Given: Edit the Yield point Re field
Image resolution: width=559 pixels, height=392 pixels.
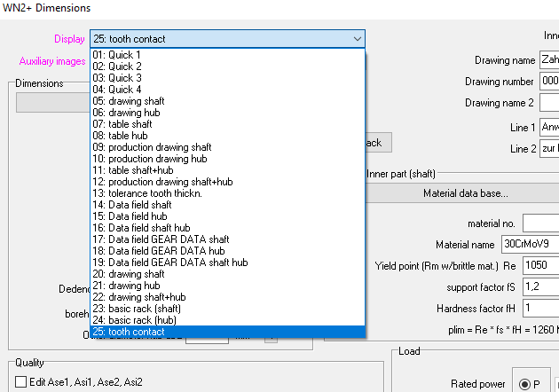Looking at the screenshot, I should [x=529, y=266].
